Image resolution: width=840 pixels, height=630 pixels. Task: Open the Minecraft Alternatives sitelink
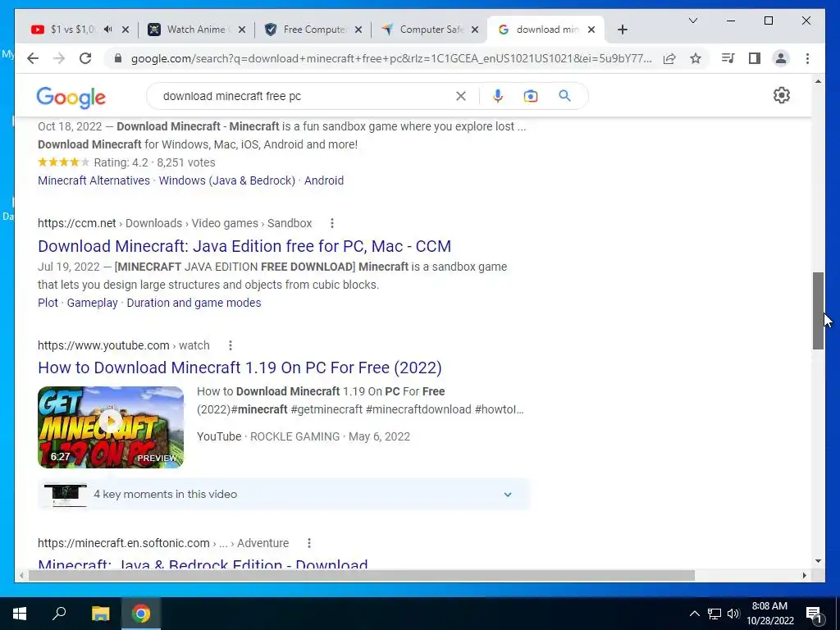pos(94,180)
